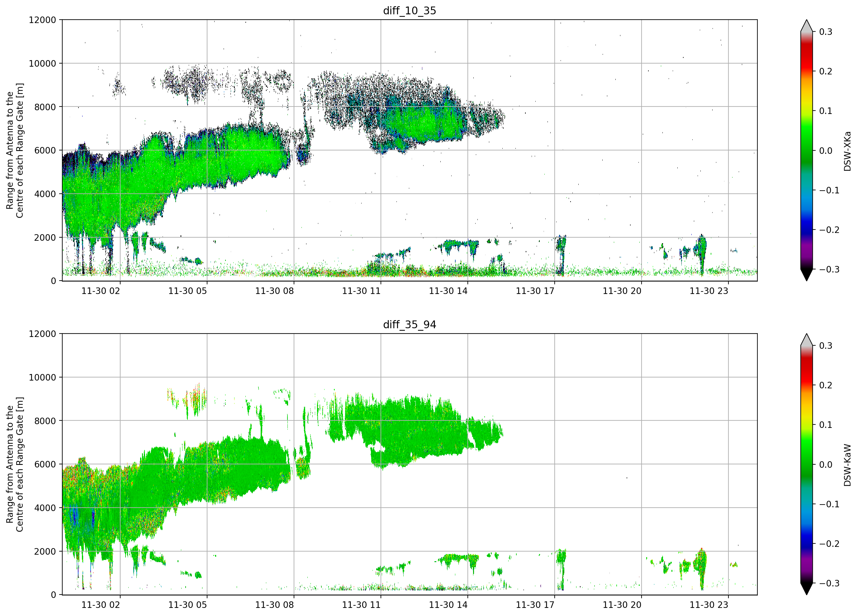Click the DSW-XKa colorbar label
The height and width of the screenshot is (616, 858).
coord(847,151)
